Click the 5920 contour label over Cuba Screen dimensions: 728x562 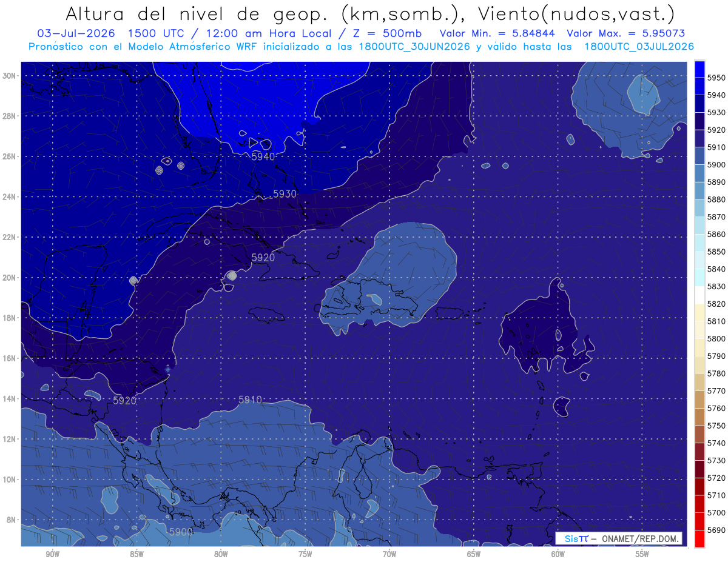tap(263, 257)
